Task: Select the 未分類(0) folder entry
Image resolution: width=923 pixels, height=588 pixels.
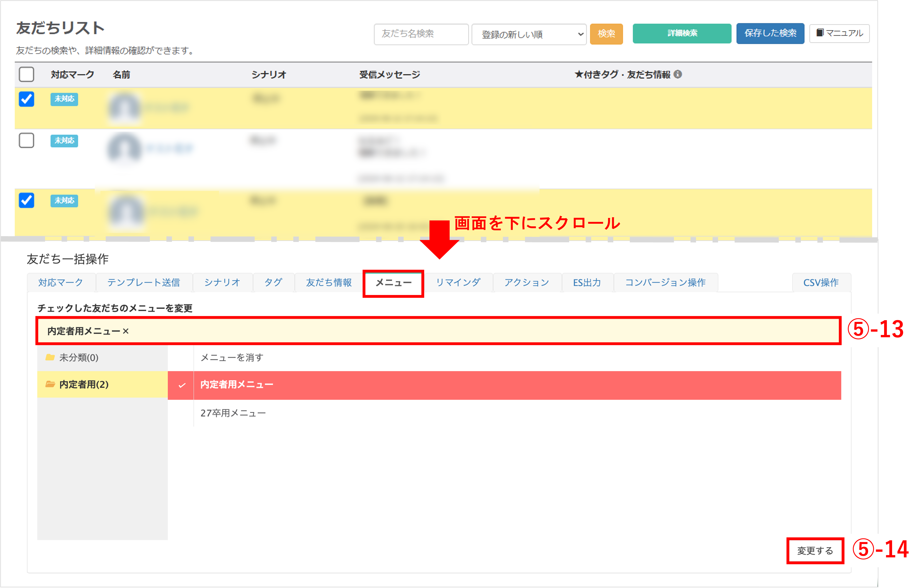Action: (x=79, y=357)
